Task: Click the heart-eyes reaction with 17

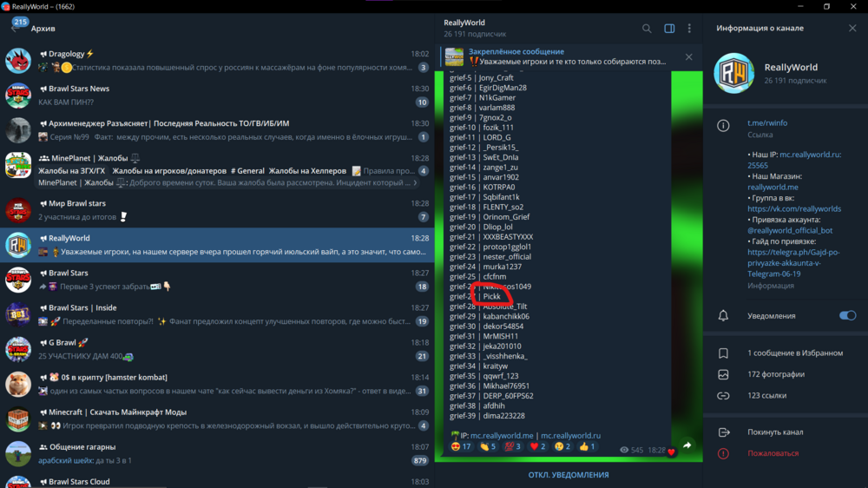Action: [461, 446]
